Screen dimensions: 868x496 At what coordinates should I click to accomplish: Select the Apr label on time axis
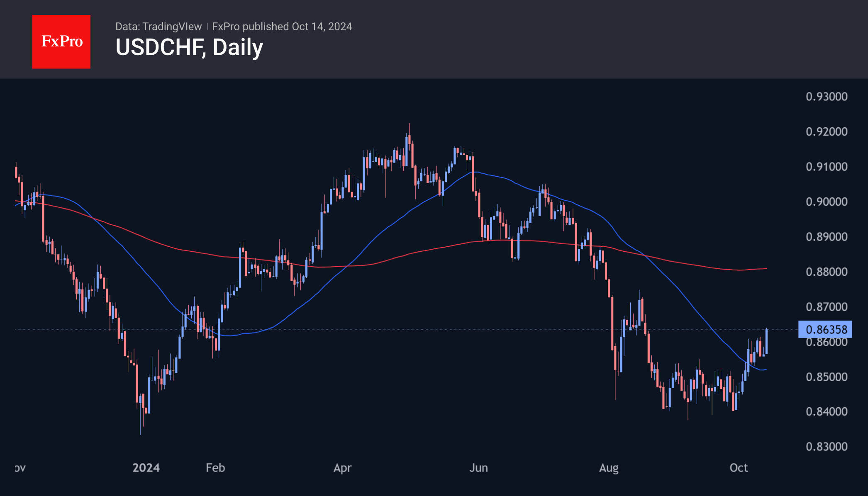click(x=342, y=468)
